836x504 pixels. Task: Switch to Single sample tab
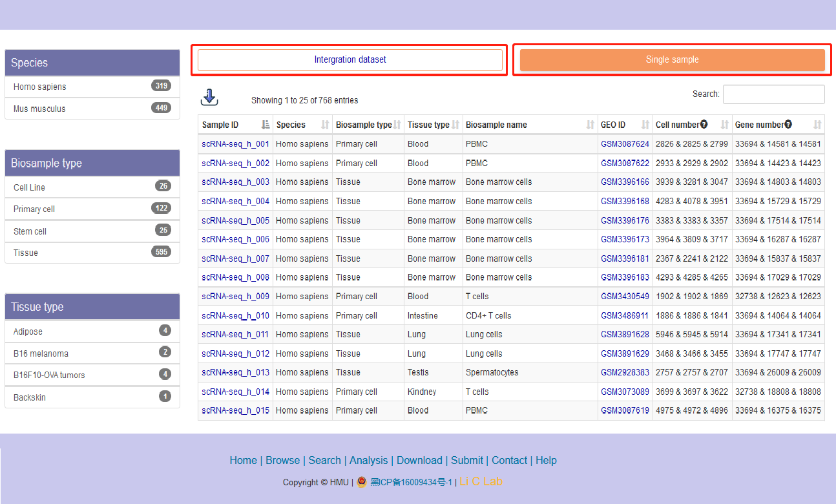point(673,59)
